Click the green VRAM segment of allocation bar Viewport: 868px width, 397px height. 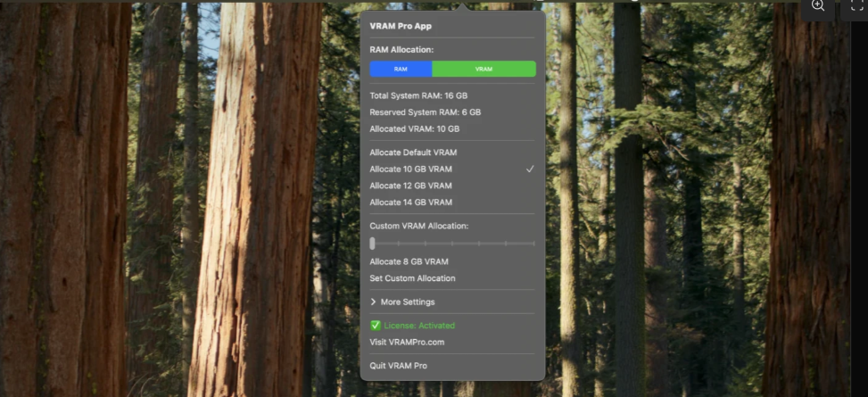click(x=484, y=69)
